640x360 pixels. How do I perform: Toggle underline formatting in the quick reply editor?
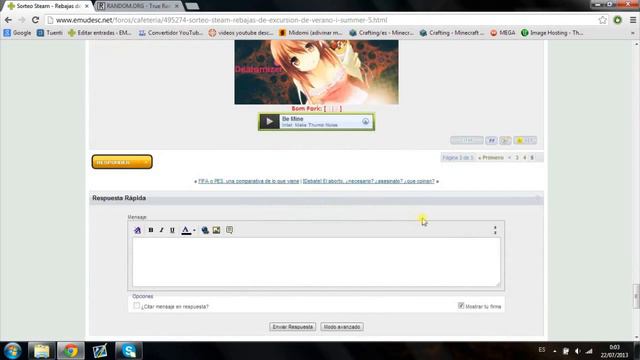click(x=172, y=230)
